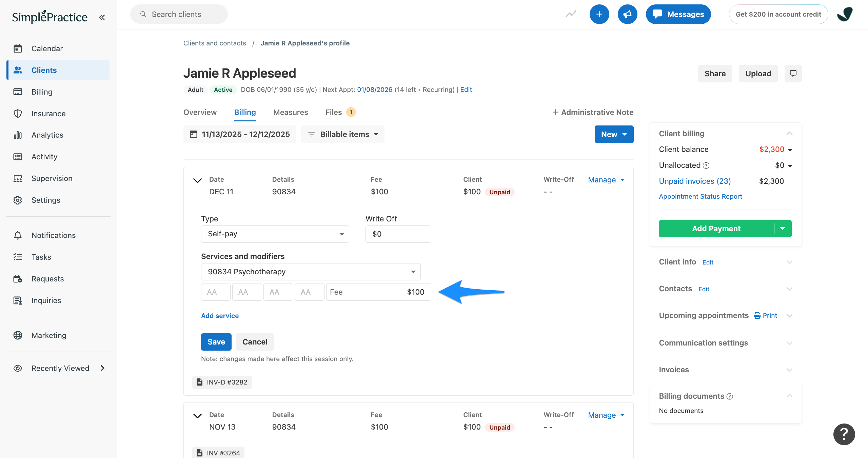Click the trend line icon in top bar

(x=571, y=14)
